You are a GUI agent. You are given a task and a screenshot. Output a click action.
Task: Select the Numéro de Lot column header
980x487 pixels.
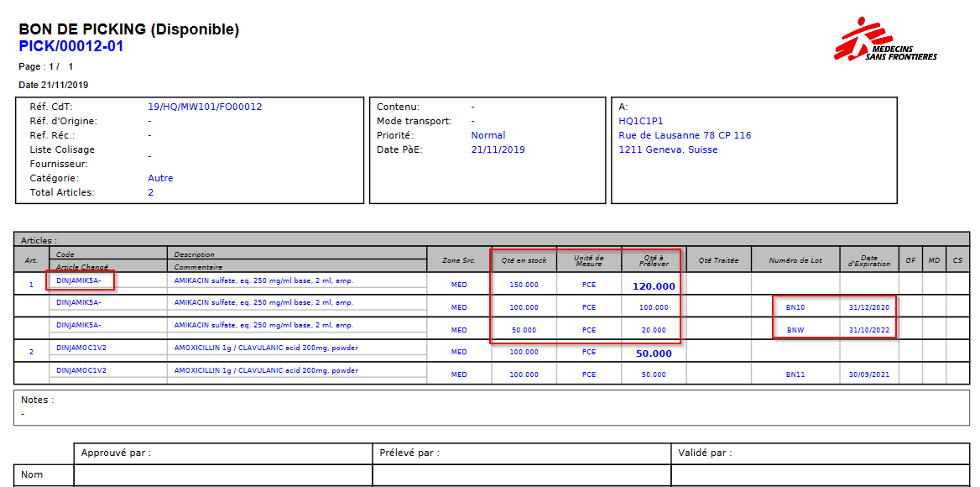click(x=795, y=260)
